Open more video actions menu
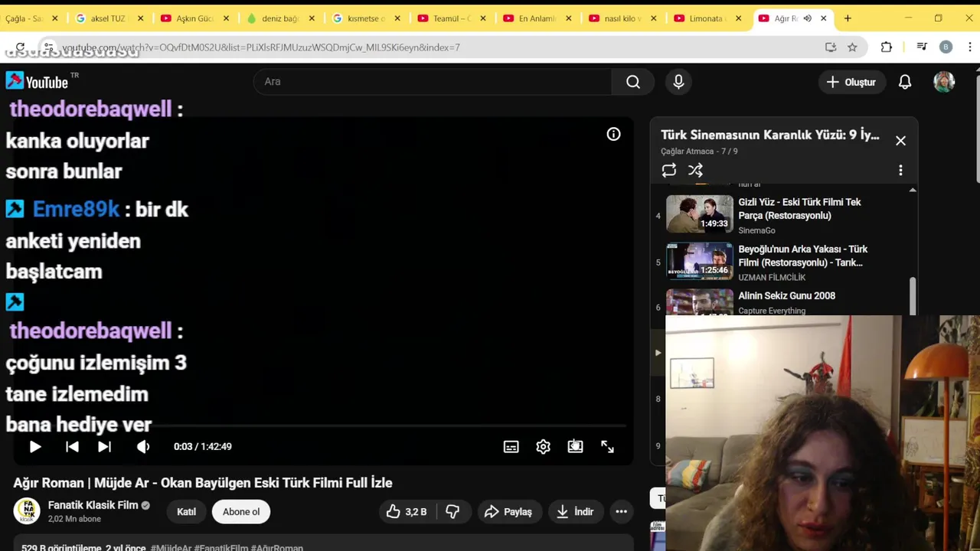 tap(622, 512)
